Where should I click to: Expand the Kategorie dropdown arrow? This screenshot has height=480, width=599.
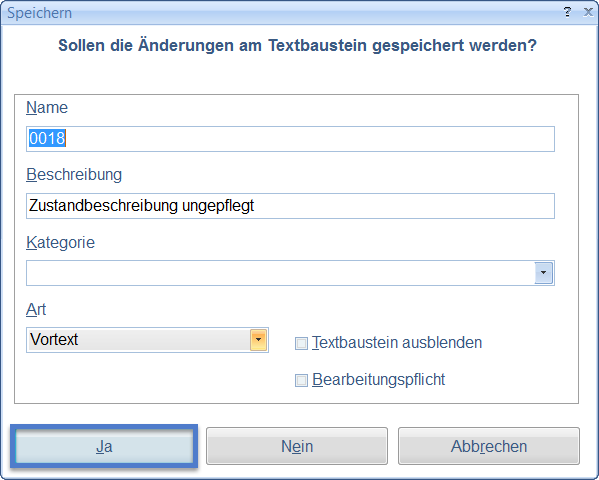click(x=544, y=273)
